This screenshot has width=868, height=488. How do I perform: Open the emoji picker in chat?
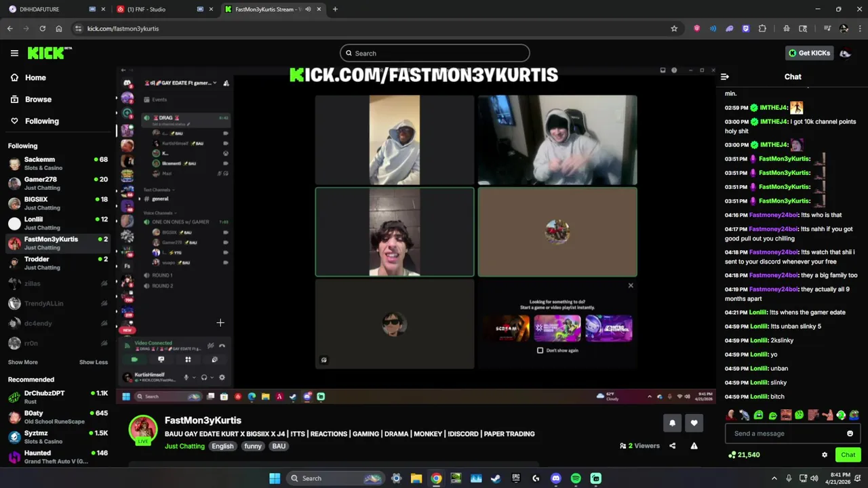850,434
